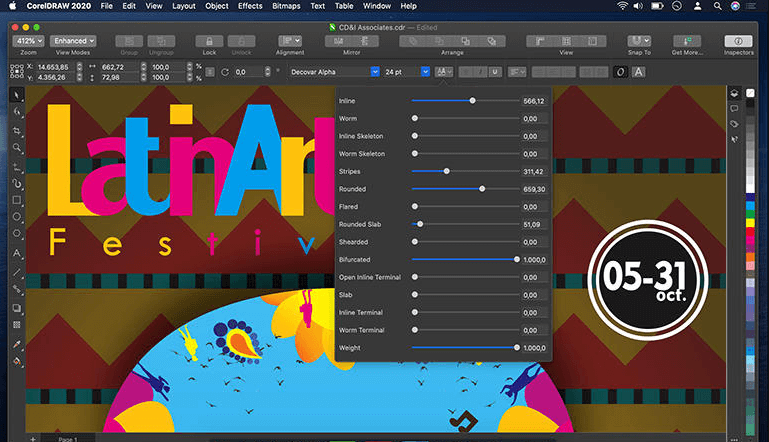Toggle the lock ratio button

tap(210, 72)
